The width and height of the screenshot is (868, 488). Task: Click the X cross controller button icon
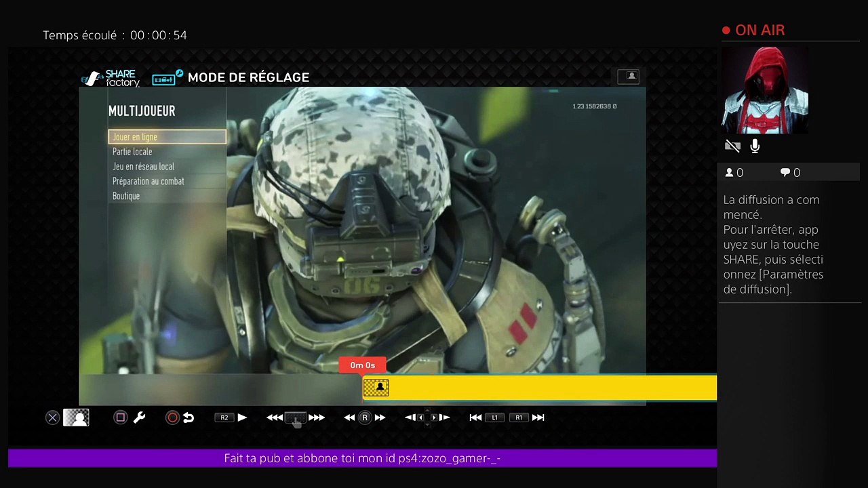click(53, 418)
